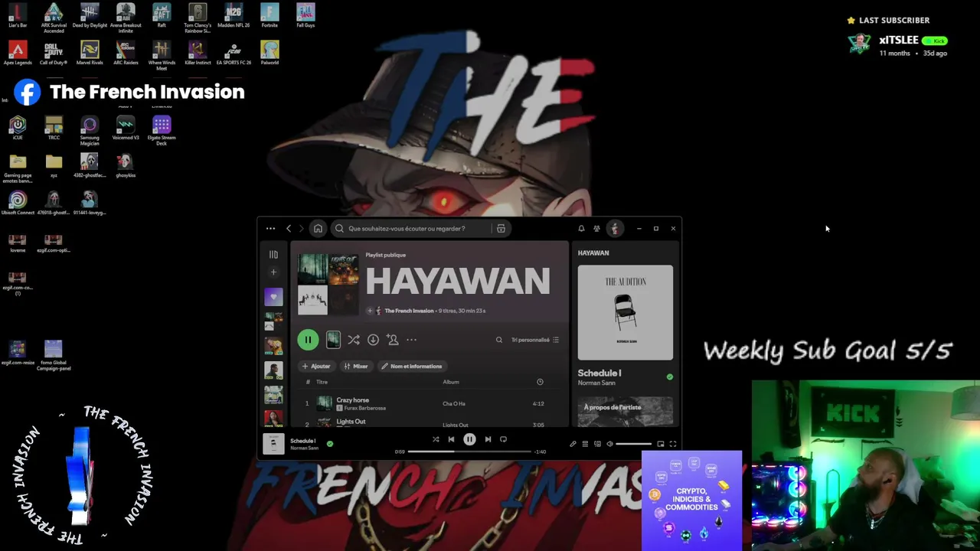This screenshot has height=551, width=980.
Task: Open the mini player
Action: click(x=661, y=444)
